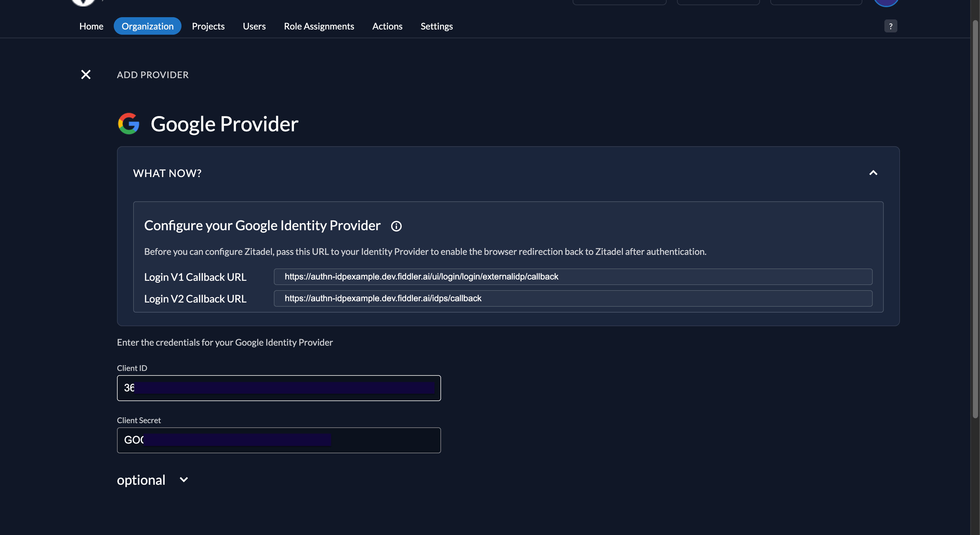Viewport: 980px width, 535px height.
Task: Focus the Client ID input field
Action: pyautogui.click(x=279, y=388)
